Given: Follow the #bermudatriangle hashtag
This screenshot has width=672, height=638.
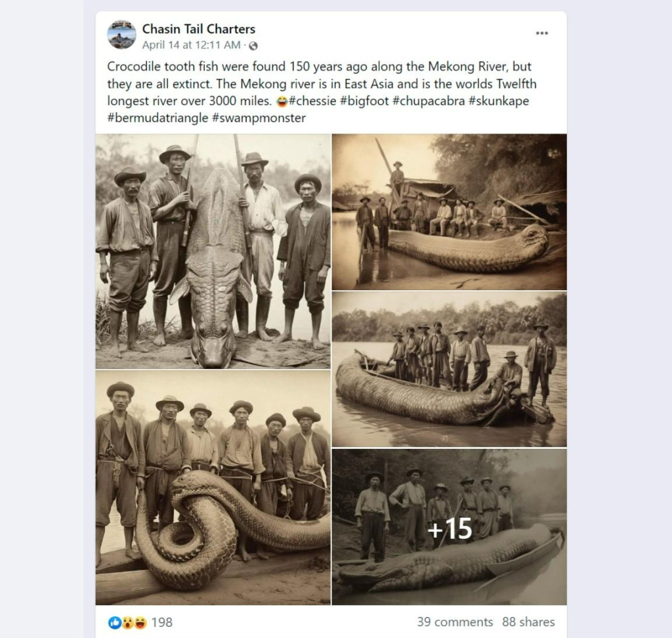Looking at the screenshot, I should click(157, 118).
